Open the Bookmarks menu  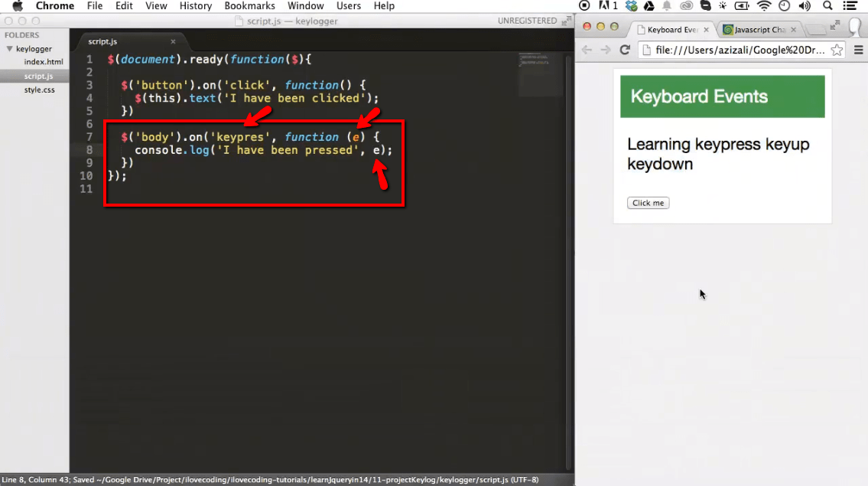249,5
